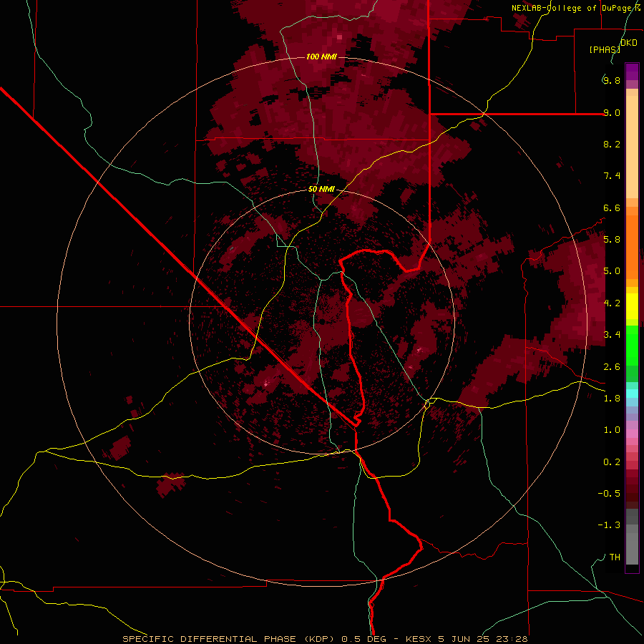Viewport: 644px width, 644px height.
Task: Pick the yellow segment of the color bar
Action: (x=632, y=306)
